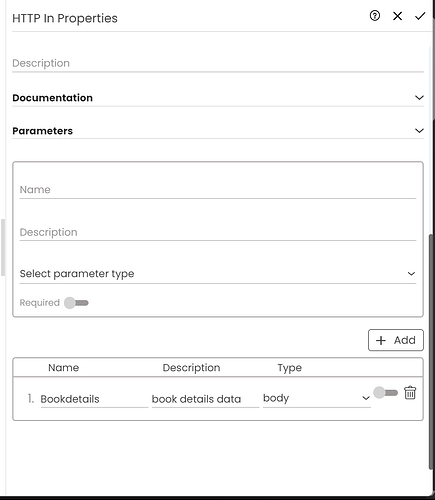Click the Add parameter button

(396, 340)
